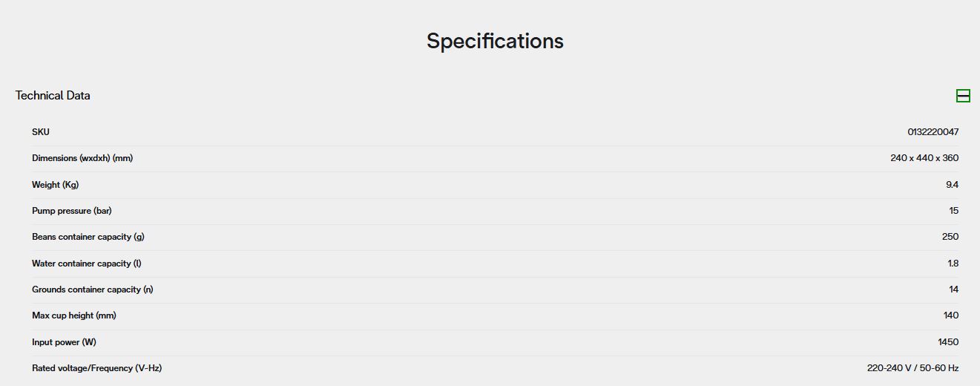This screenshot has height=386, width=980.
Task: Click the Weight (Kg) row label
Action: 55,185
